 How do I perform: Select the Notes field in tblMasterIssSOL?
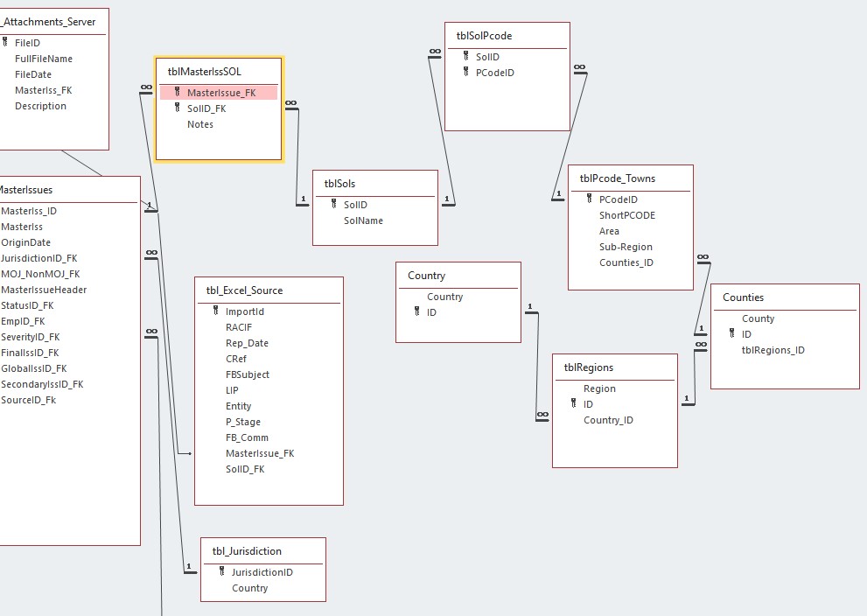click(x=200, y=124)
